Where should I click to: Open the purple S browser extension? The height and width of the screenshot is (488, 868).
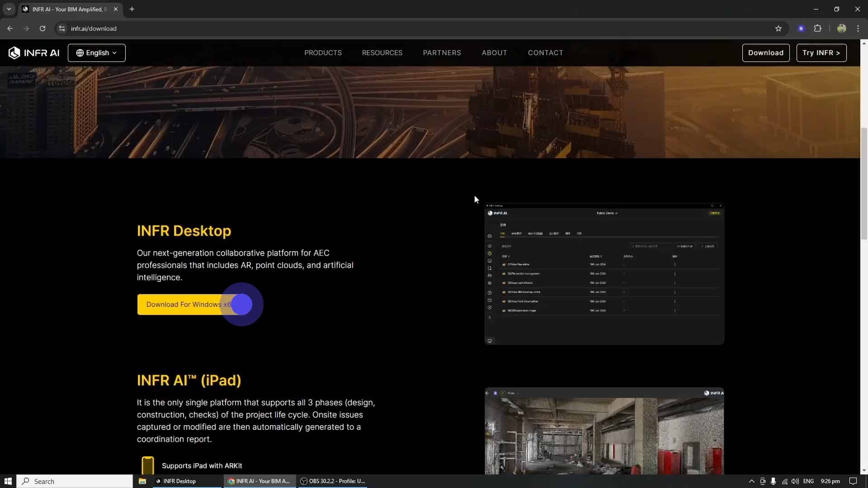point(801,28)
